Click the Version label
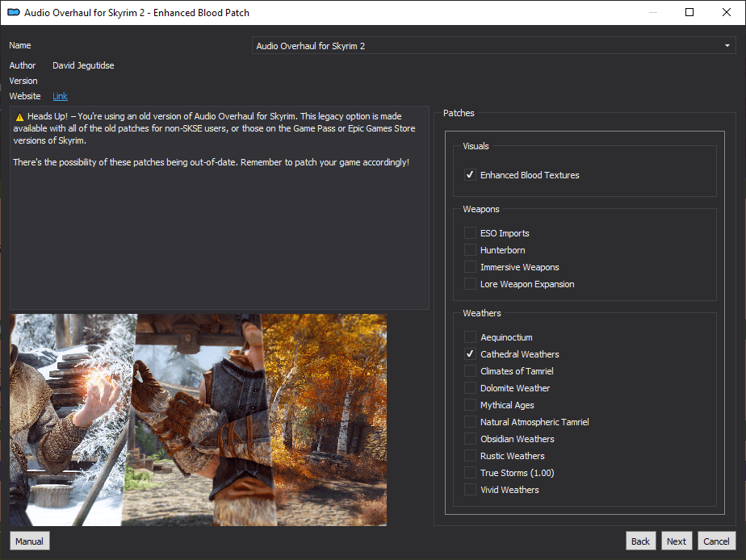Screen dimensions: 746x560 23,81
